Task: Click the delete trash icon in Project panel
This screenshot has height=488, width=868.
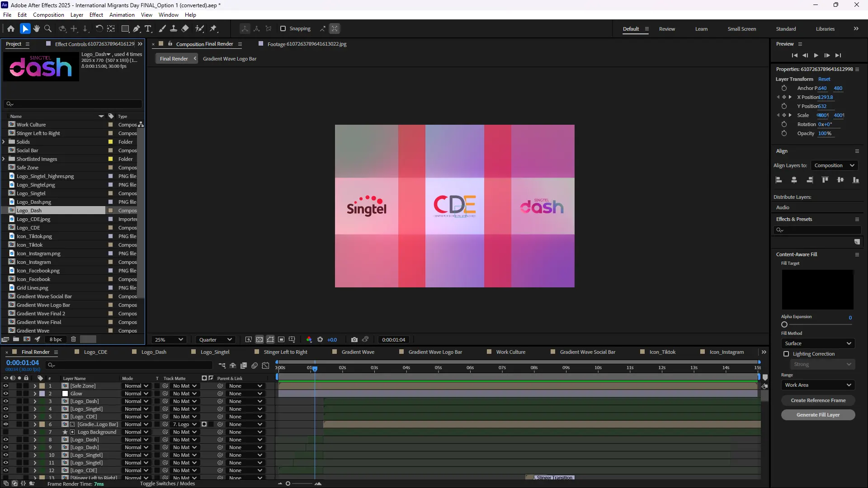Action: (74, 339)
